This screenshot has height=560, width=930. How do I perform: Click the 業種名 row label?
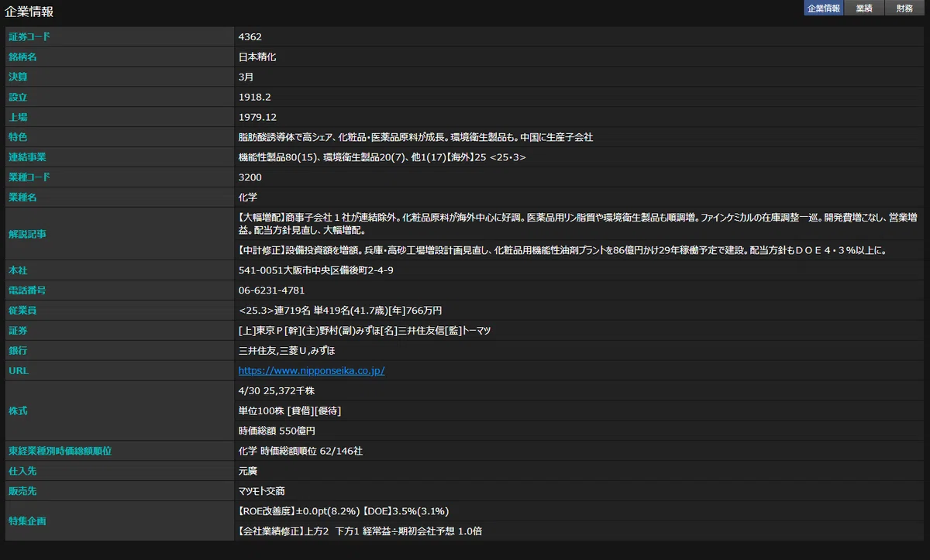coord(22,198)
